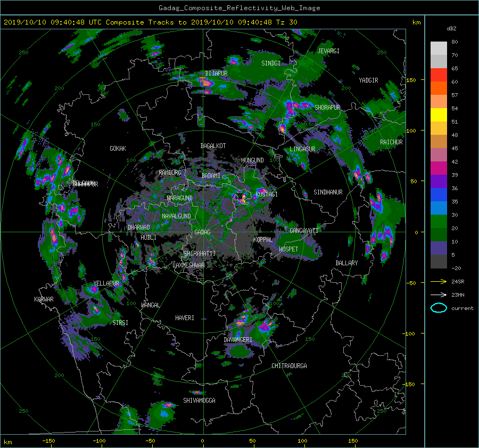The image size is (479, 448).
Task: Click the HANGAL city label
Action: (150, 305)
